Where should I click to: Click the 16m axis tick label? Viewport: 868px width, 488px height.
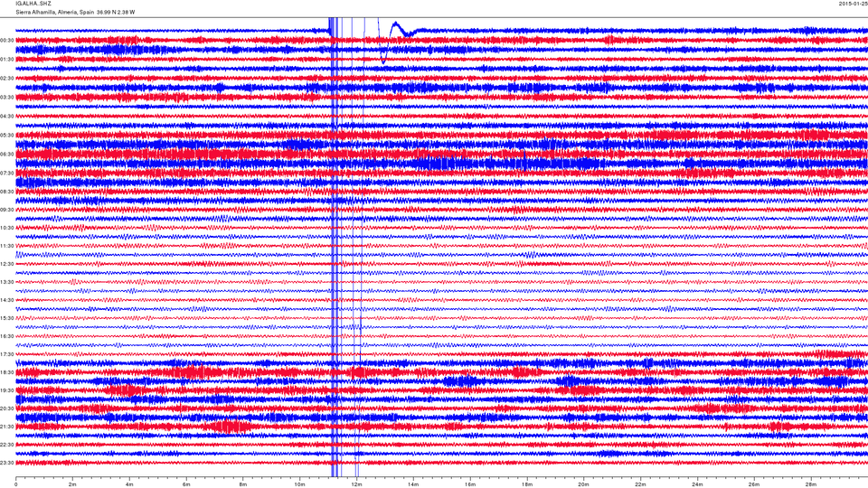(x=470, y=484)
